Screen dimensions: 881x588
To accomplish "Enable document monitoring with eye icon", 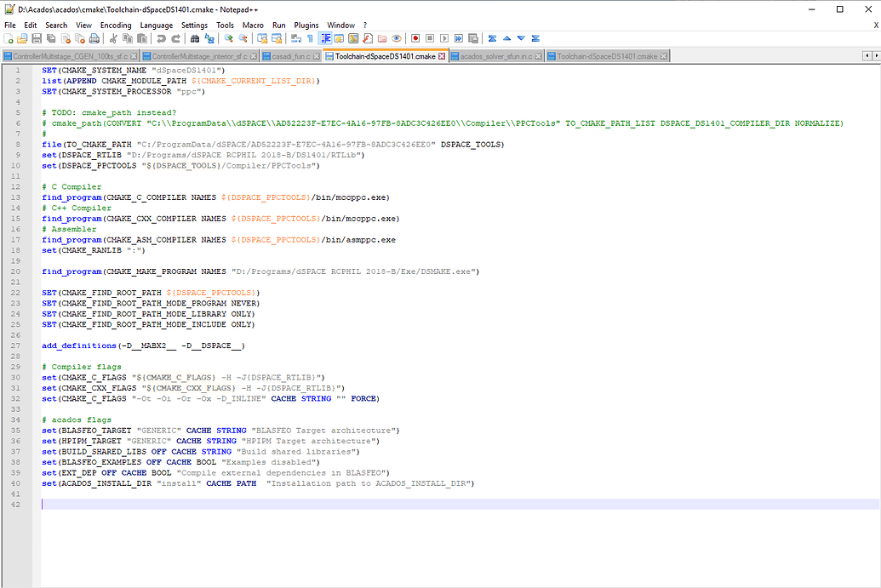I will coord(398,38).
